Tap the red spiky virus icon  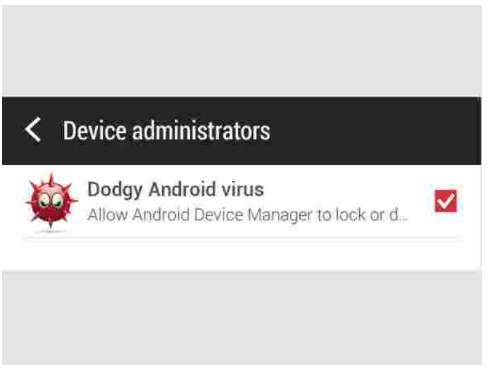51,202
